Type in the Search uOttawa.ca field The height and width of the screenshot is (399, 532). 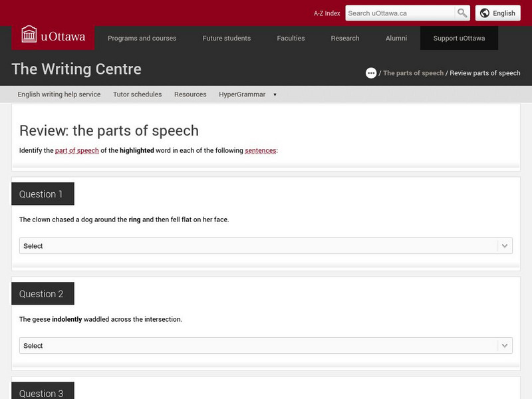400,13
